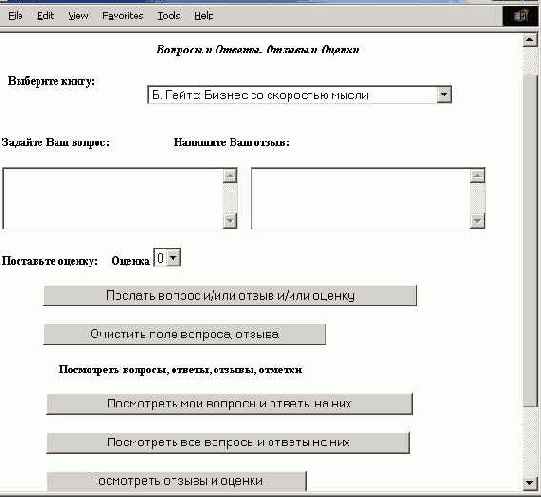Click the Задайте Ваш вопрос label
The image size is (541, 497).
pyautogui.click(x=56, y=142)
